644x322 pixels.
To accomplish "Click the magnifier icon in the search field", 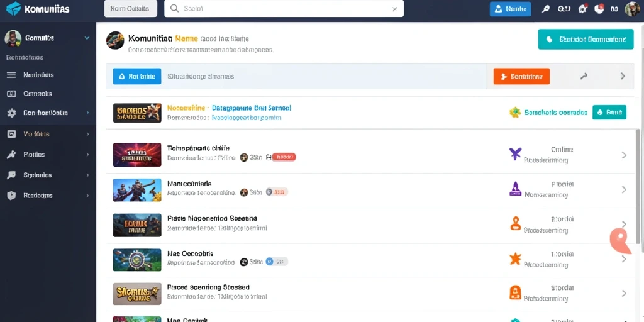I will tap(175, 9).
